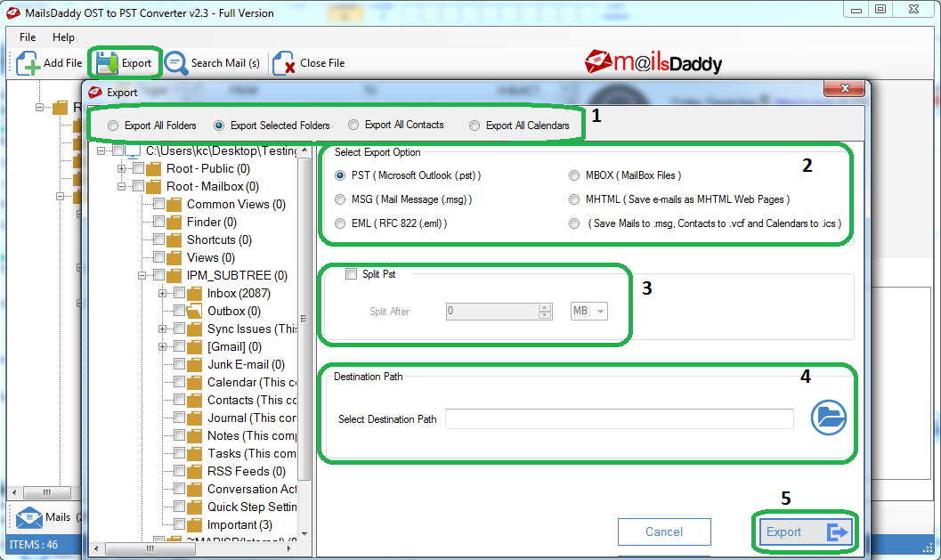Click the Export button to start conversion
The width and height of the screenshot is (941, 560).
(806, 532)
